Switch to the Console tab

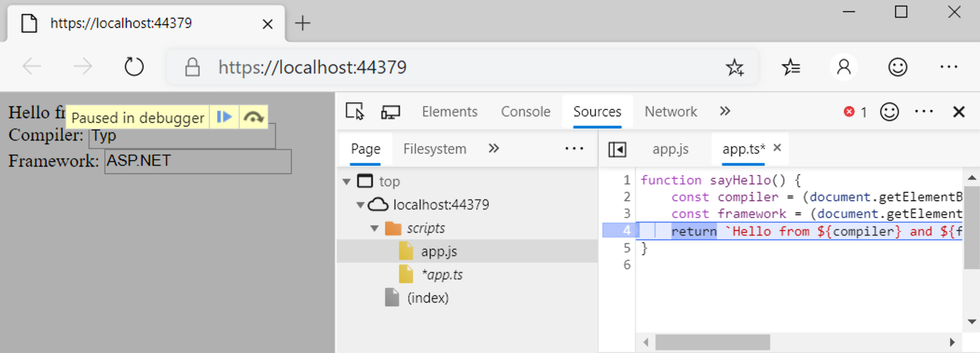525,112
